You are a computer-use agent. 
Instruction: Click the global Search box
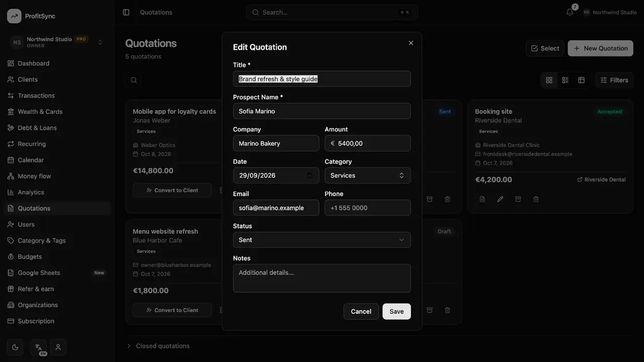[332, 12]
